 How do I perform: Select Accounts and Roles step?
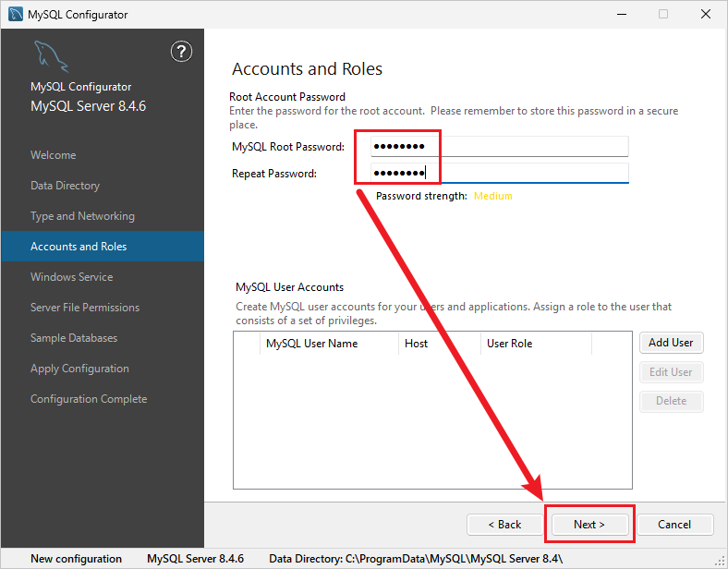tap(103, 247)
